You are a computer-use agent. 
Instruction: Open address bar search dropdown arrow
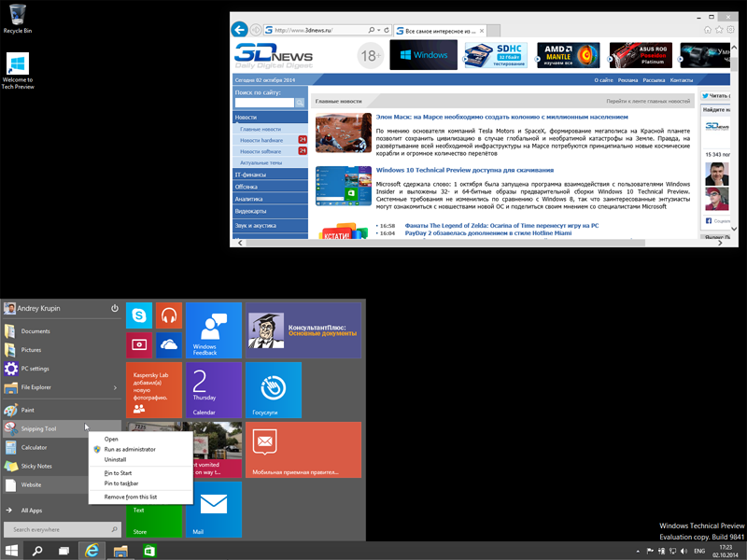(x=379, y=30)
